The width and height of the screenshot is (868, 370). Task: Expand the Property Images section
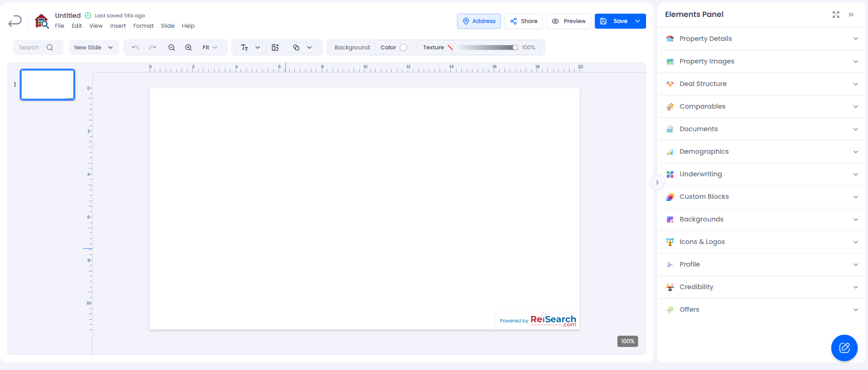coord(761,61)
